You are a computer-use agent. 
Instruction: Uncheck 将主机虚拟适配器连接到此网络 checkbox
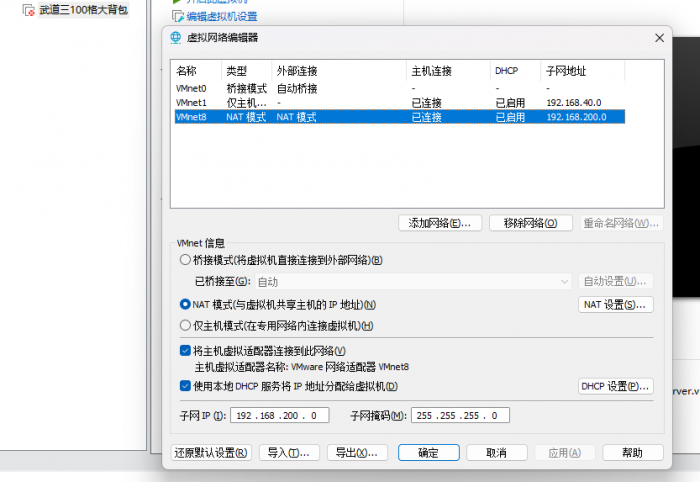tap(184, 350)
